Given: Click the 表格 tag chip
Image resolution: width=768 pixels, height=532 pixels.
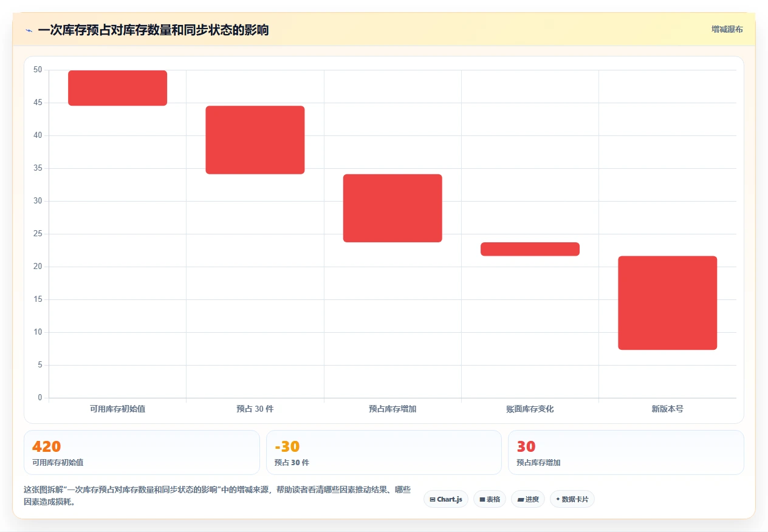Looking at the screenshot, I should point(490,499).
